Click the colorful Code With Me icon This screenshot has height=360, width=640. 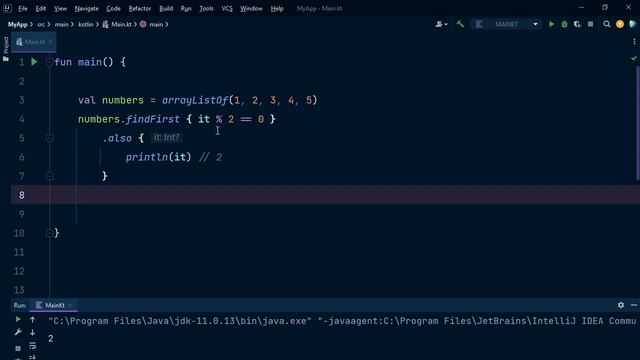tap(633, 24)
